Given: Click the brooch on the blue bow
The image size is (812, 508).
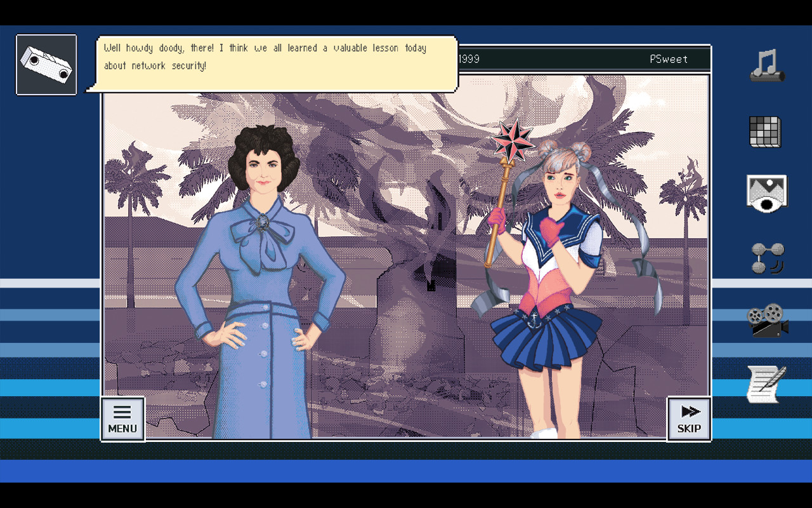Looking at the screenshot, I should tap(262, 222).
